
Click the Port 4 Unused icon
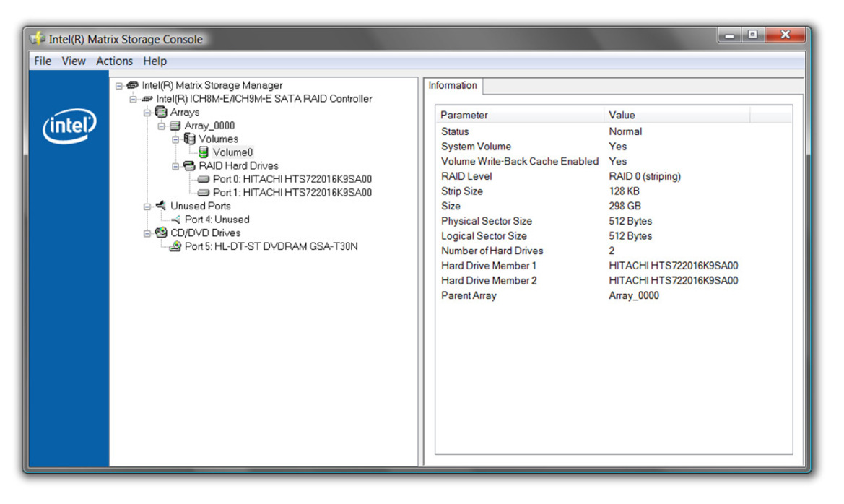tap(175, 220)
